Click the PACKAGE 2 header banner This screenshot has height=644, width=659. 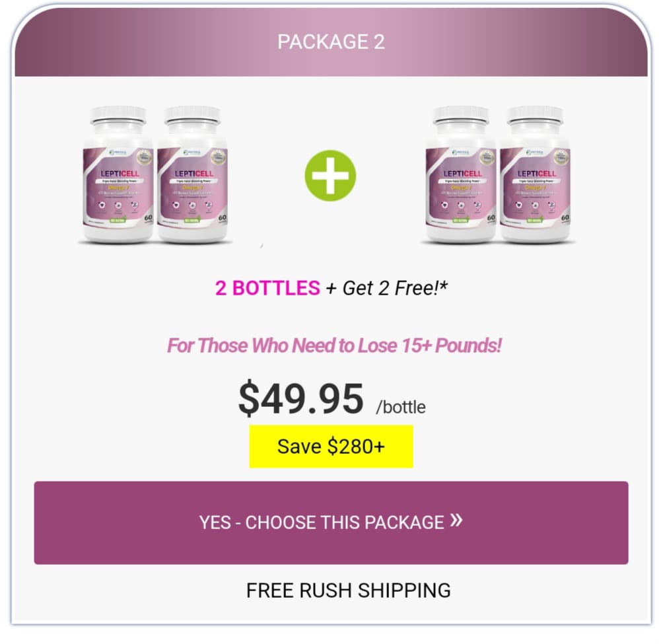pos(331,42)
